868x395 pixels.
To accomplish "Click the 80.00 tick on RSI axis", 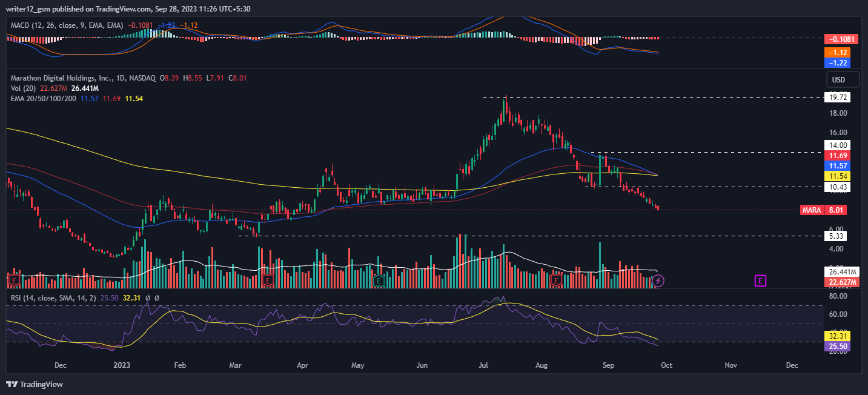I will click(x=838, y=296).
